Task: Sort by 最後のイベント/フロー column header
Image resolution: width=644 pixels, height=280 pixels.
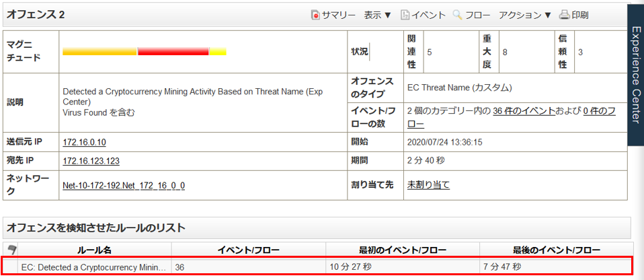Action: (557, 250)
